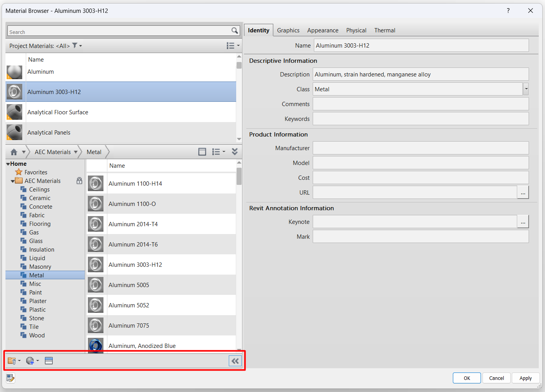This screenshot has width=545, height=392.
Task: Click the material properties edit icon
Action: point(11,378)
